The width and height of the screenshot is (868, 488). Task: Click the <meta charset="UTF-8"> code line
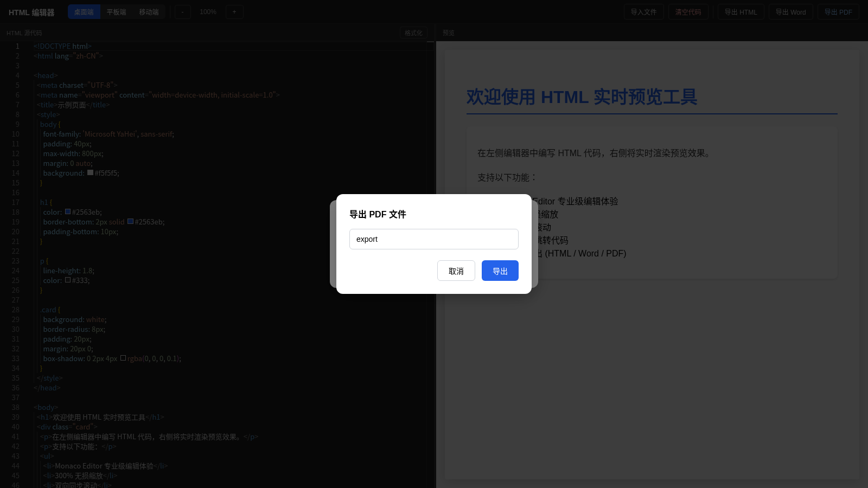(77, 85)
